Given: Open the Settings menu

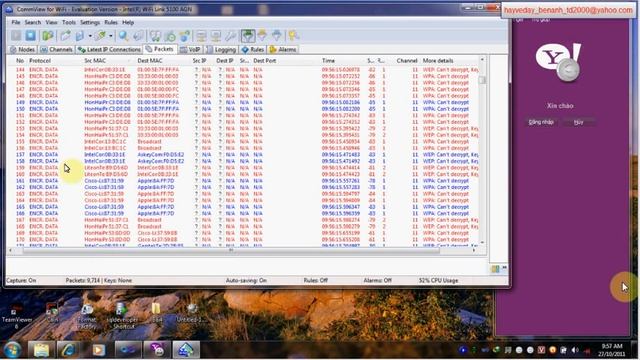Looking at the screenshot, I should (90, 22).
